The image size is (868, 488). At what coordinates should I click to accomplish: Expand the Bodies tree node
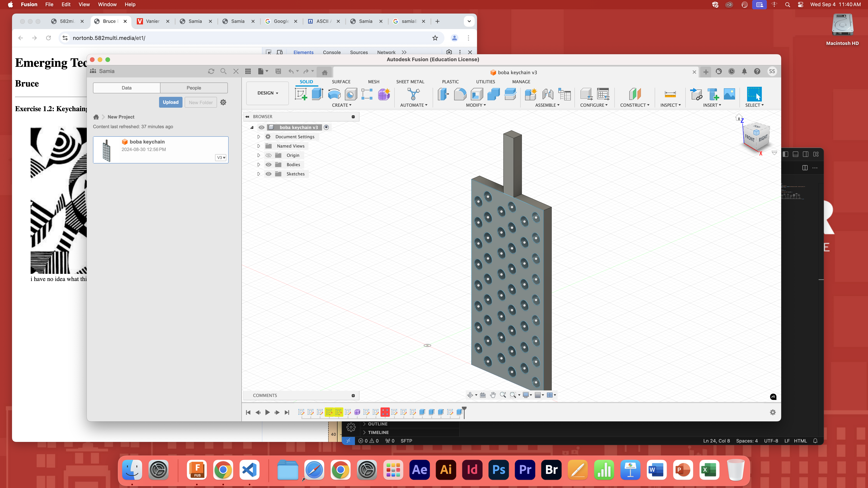[258, 165]
